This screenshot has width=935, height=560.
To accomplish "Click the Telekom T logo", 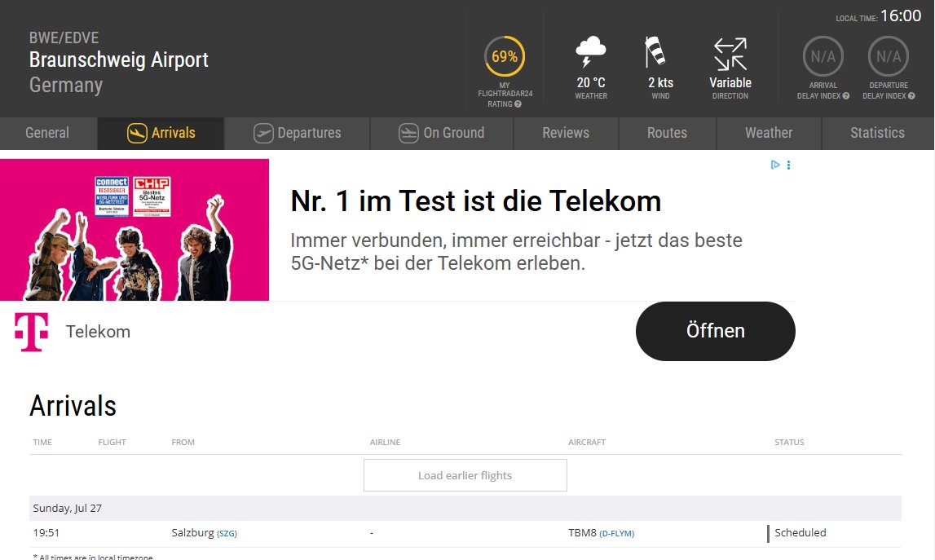I will point(31,332).
